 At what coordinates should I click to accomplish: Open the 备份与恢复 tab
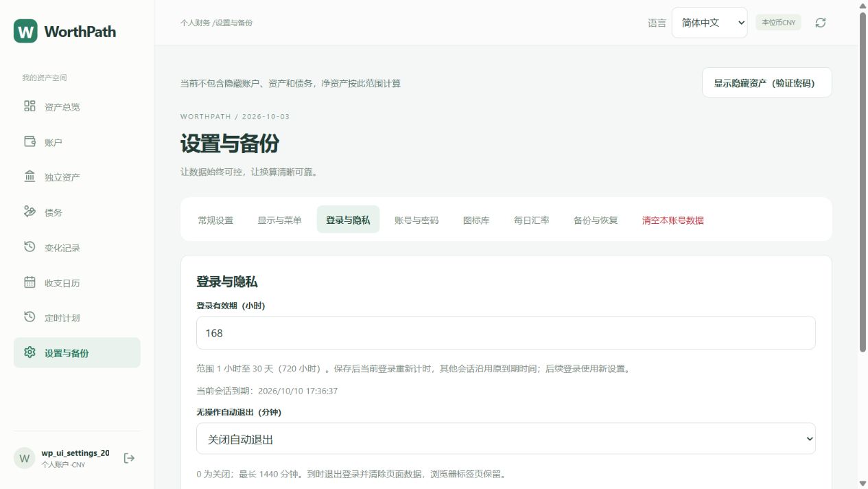596,220
